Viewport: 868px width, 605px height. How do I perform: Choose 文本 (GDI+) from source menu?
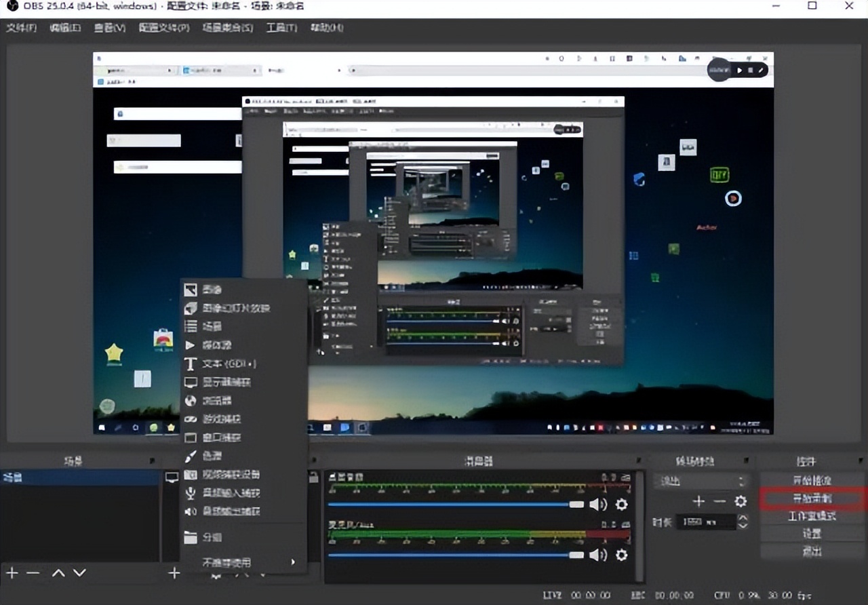tap(229, 364)
